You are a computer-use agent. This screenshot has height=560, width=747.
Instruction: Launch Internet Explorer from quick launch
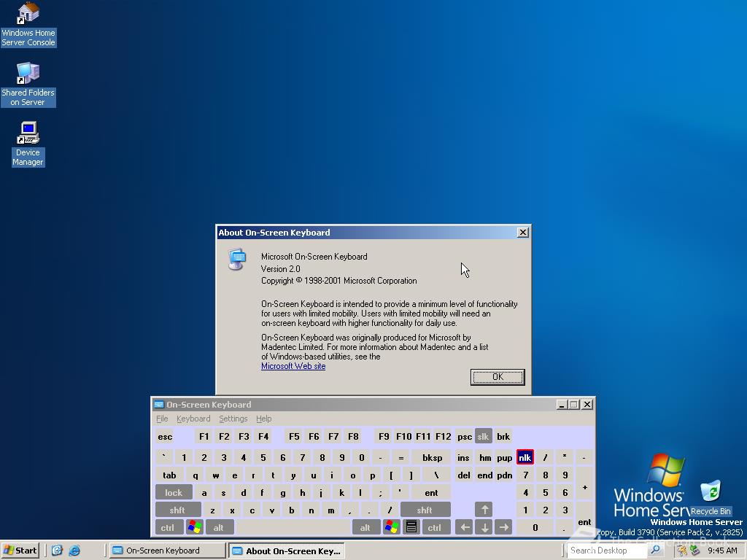pyautogui.click(x=75, y=551)
